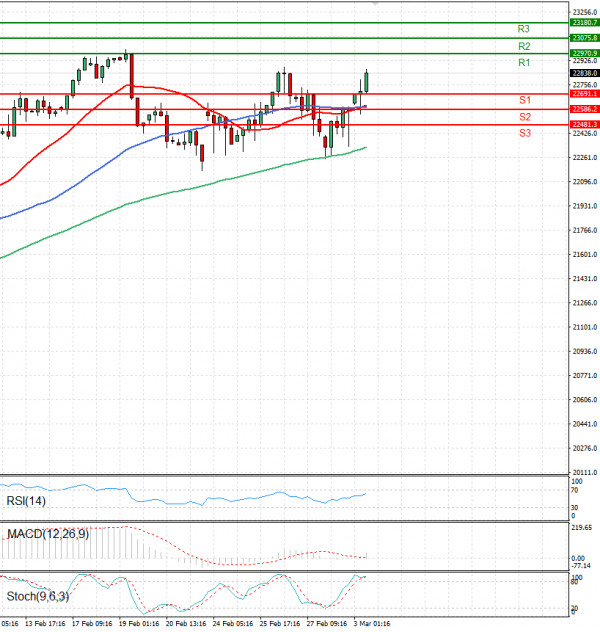Click the chart shift triangle marker at top
Screen dimensions: 600x632
(375, 4)
